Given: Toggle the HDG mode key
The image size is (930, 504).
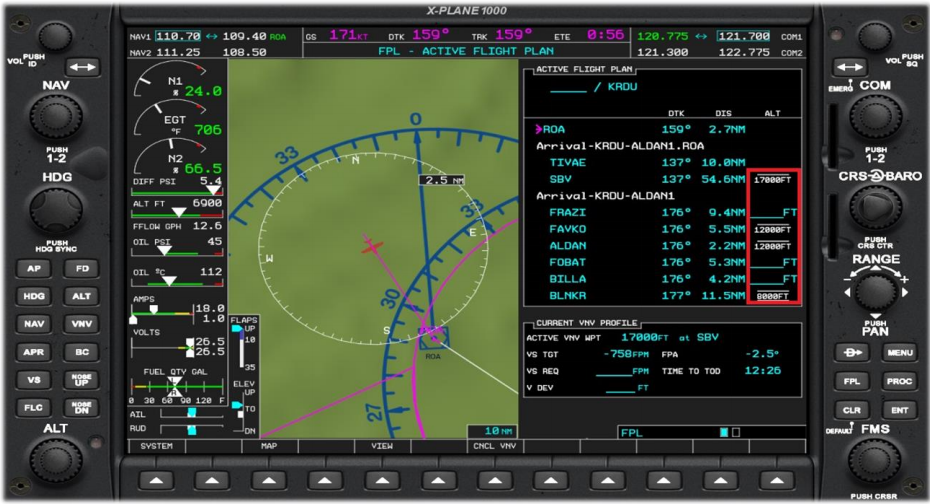Looking at the screenshot, I should point(34,296).
